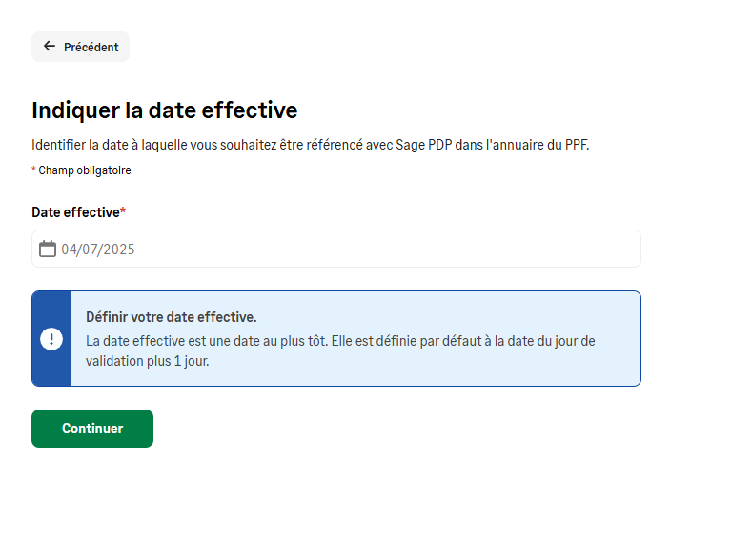Select the 04/07/2025 date value
Image resolution: width=731 pixels, height=560 pixels.
click(98, 250)
